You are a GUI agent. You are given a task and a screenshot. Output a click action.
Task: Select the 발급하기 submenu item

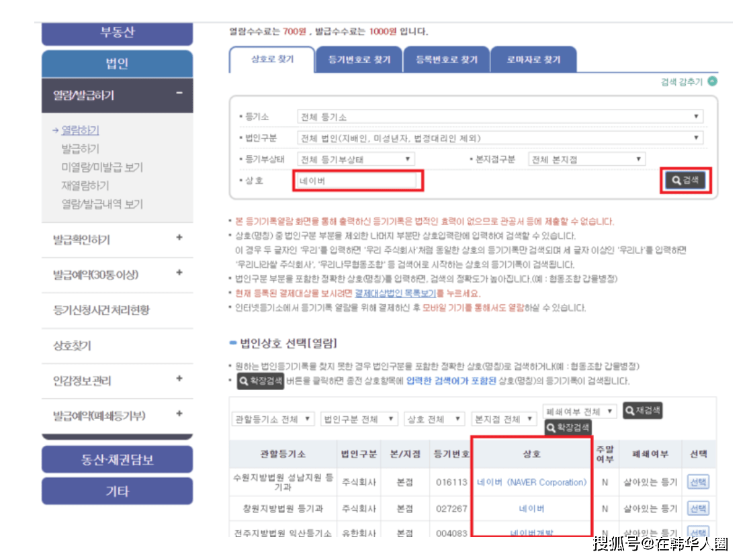(x=81, y=148)
